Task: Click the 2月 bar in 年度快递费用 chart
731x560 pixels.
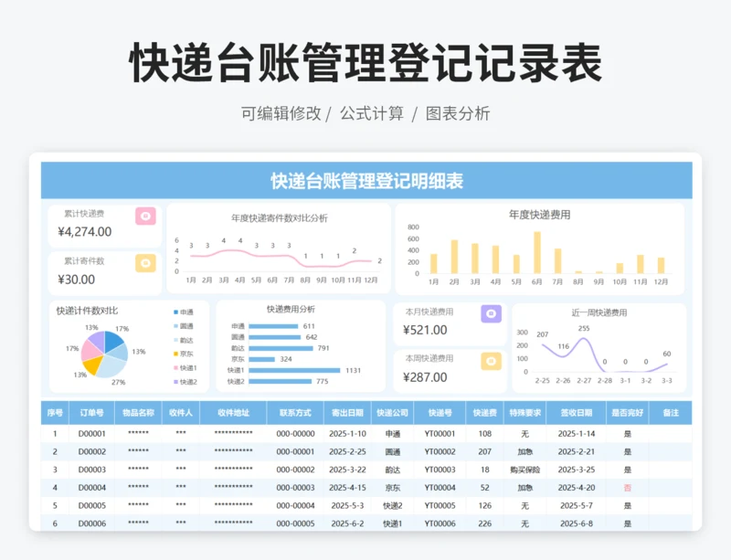Action: tap(454, 257)
